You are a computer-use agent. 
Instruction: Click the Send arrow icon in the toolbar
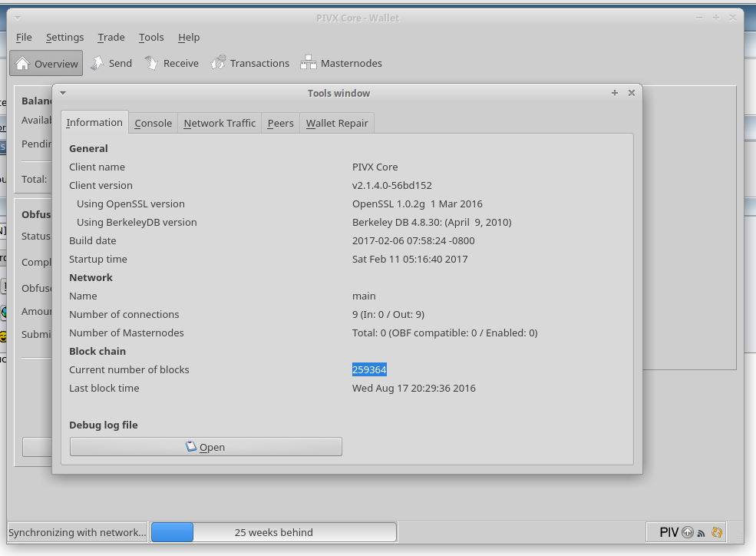tap(97, 63)
